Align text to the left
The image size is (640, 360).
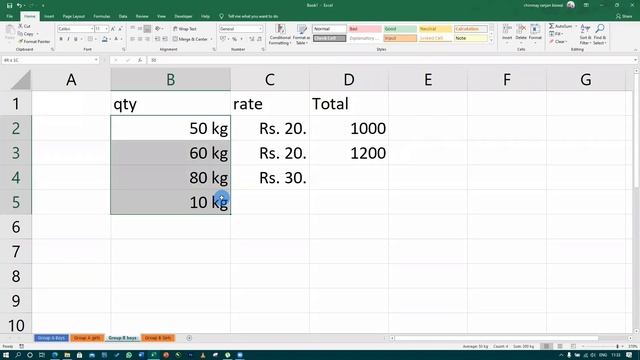[133, 39]
